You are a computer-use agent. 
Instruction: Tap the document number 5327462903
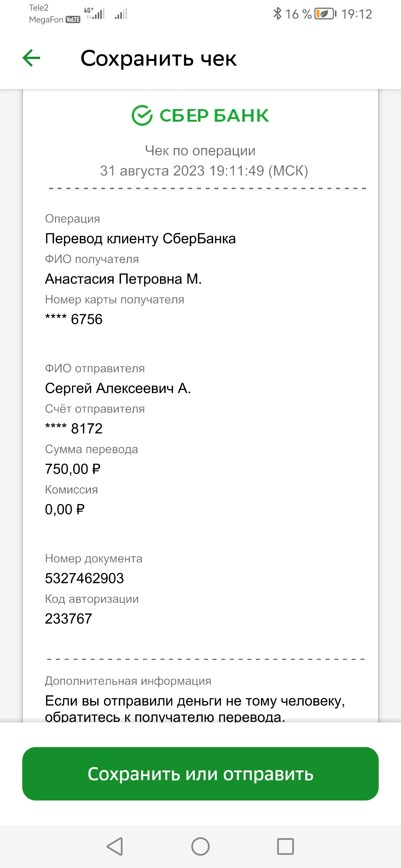point(84,578)
